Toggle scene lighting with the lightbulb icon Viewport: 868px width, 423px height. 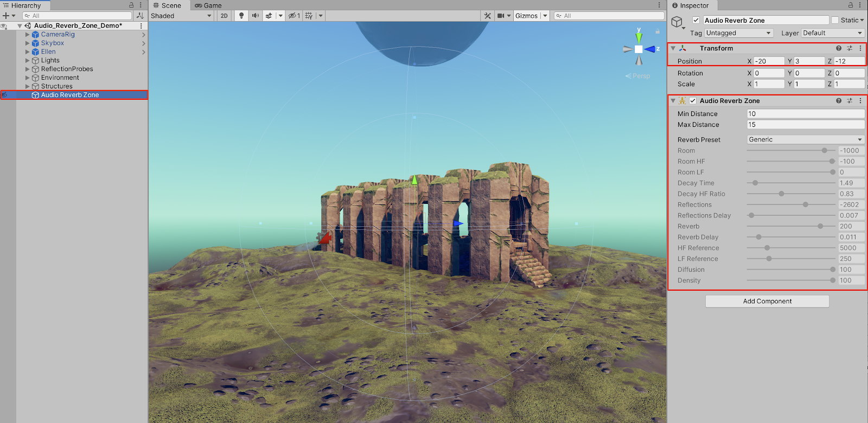241,16
